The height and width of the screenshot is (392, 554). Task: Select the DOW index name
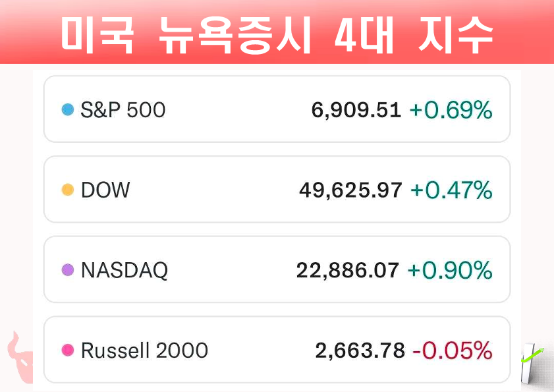point(105,190)
